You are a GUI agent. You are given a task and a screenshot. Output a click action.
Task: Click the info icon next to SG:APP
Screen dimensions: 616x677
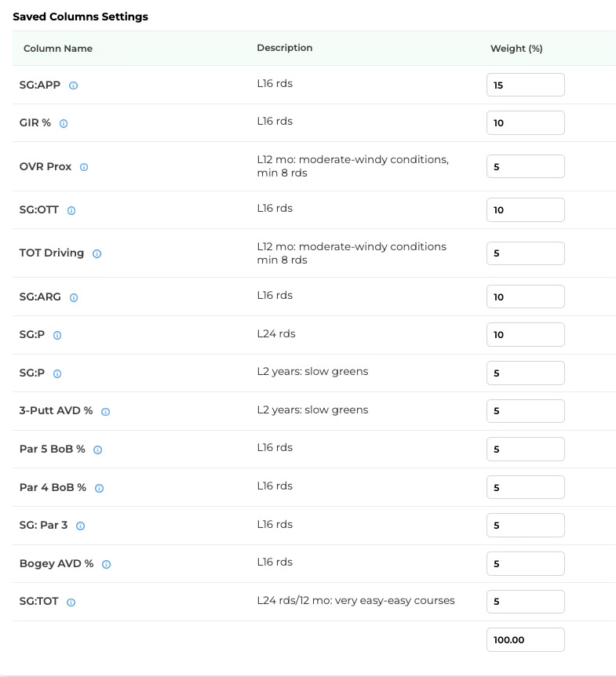point(74,86)
